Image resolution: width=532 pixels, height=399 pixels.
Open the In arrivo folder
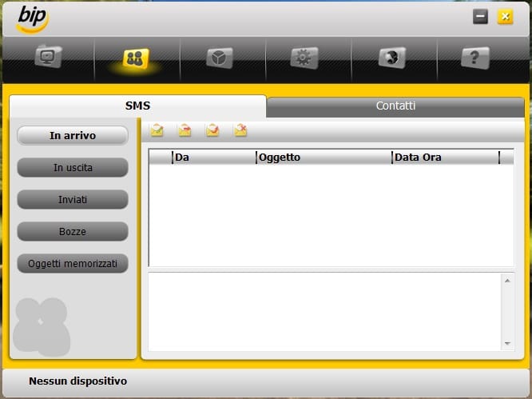pyautogui.click(x=73, y=136)
